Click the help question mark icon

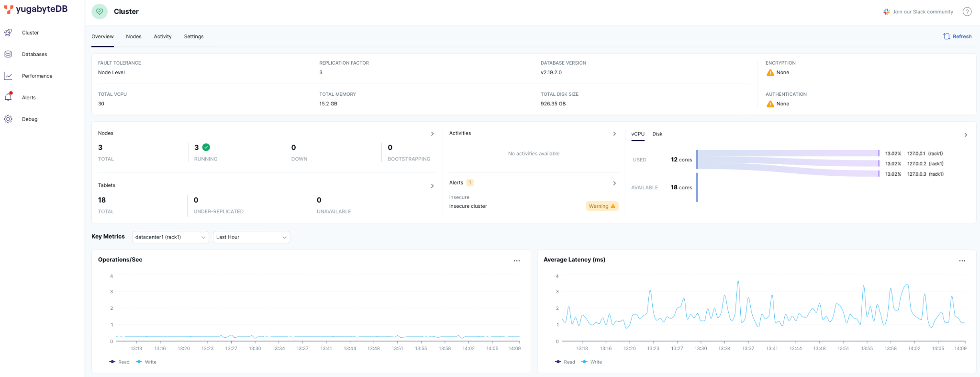[x=967, y=11]
